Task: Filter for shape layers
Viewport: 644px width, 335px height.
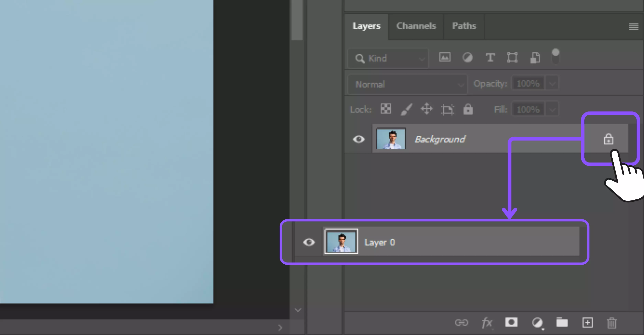Action: (512, 58)
